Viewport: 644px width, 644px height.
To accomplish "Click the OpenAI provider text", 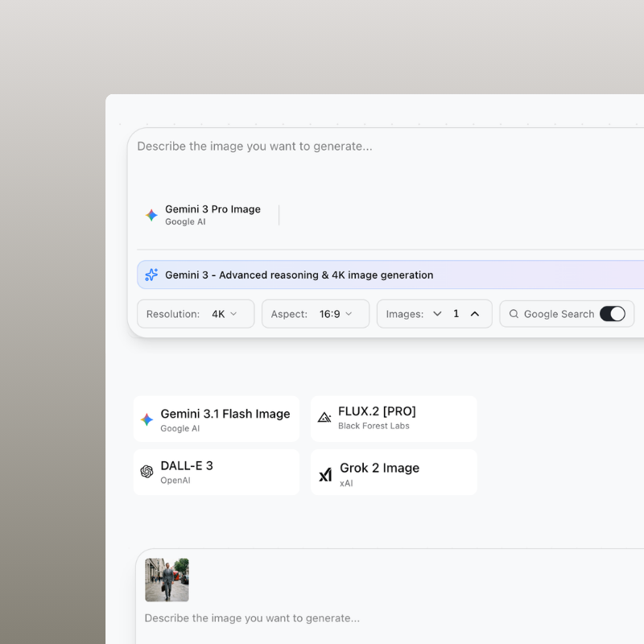I will click(175, 481).
